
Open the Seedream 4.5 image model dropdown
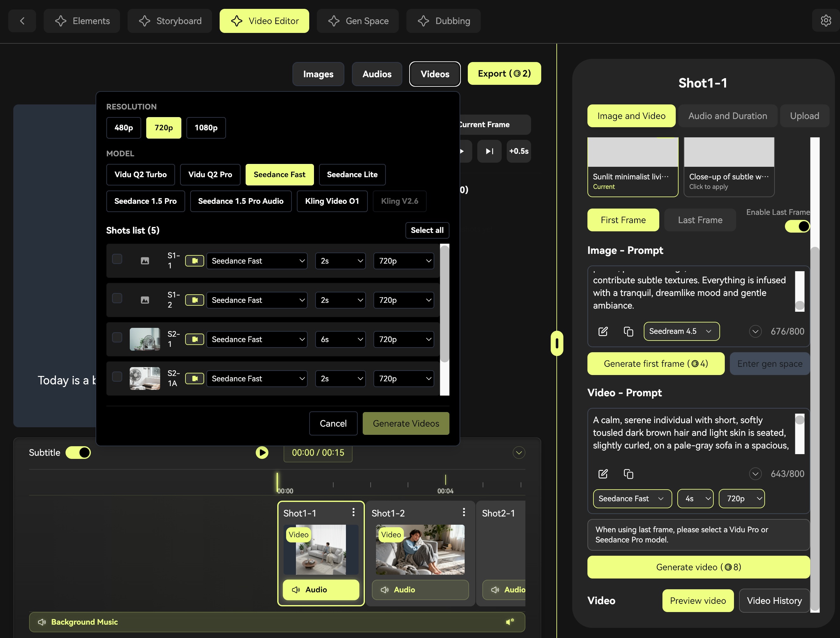(x=682, y=332)
